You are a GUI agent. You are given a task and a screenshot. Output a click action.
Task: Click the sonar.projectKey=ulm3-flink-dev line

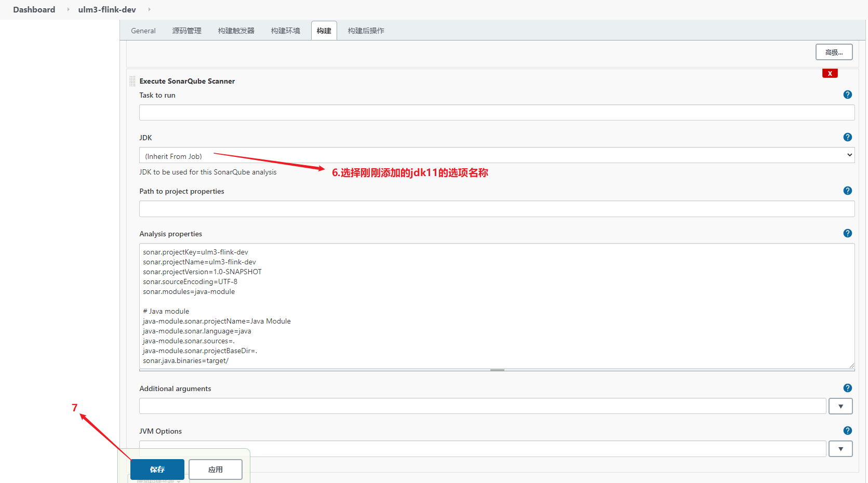[195, 252]
